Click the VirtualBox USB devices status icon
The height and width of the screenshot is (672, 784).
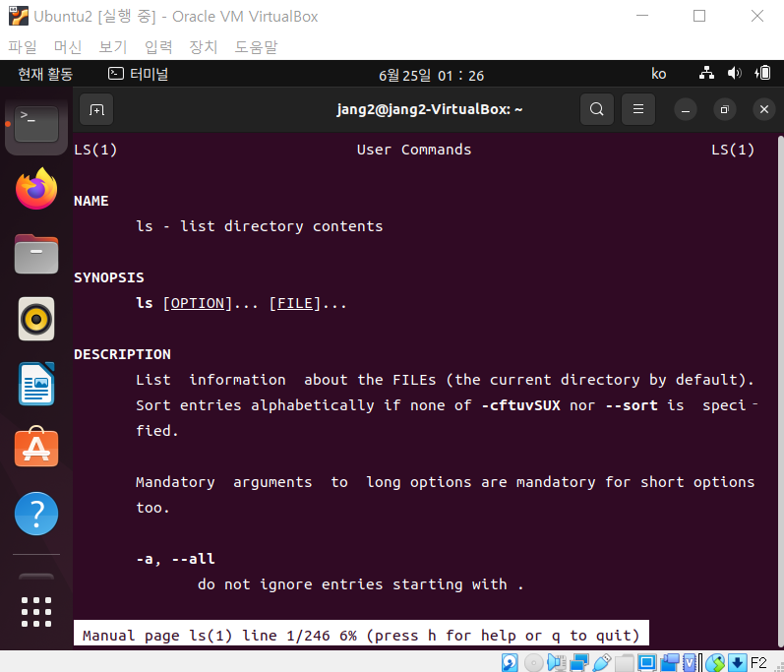click(601, 663)
